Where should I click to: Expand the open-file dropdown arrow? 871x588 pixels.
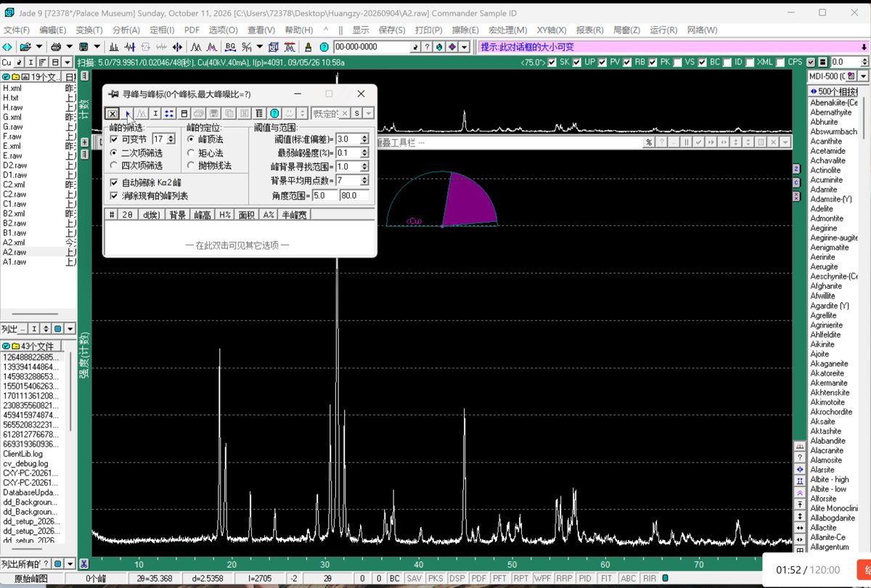click(x=38, y=46)
